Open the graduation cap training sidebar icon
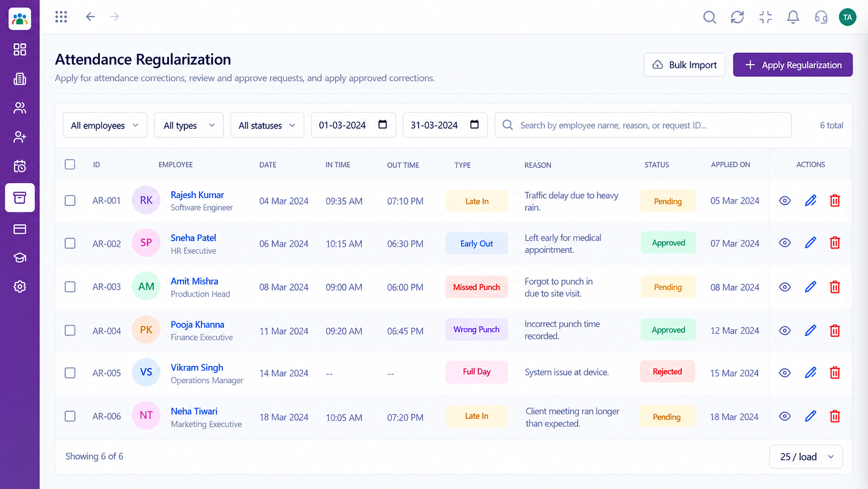 click(x=20, y=258)
